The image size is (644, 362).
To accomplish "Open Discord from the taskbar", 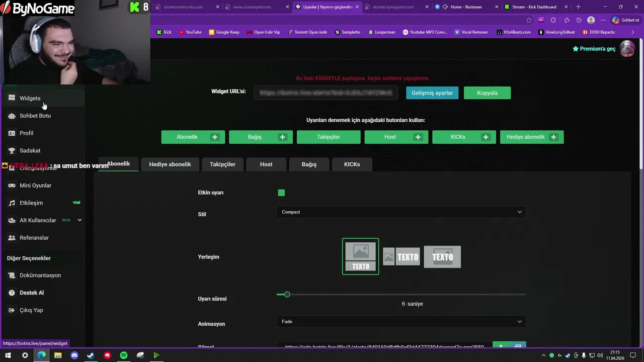I will pos(74,355).
